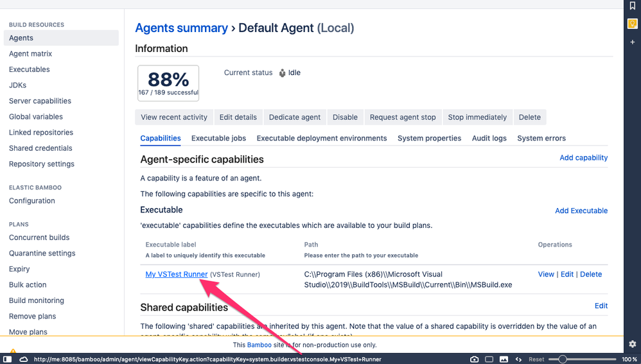The height and width of the screenshot is (364, 641).
Task: Click the Edit details button
Action: click(x=238, y=117)
